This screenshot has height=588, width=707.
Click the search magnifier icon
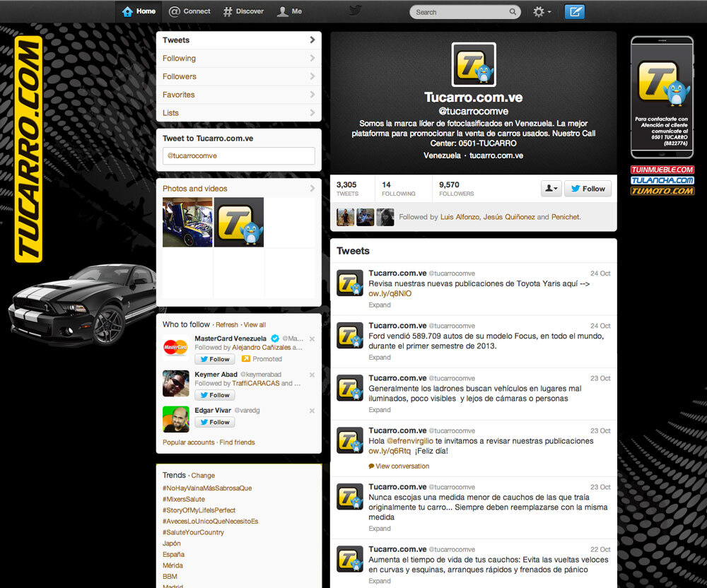click(513, 12)
